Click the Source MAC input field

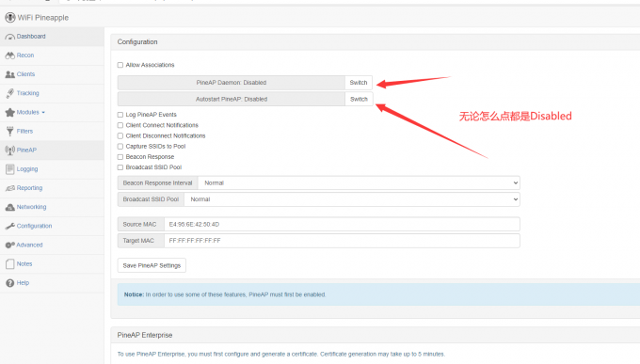pyautogui.click(x=342, y=224)
